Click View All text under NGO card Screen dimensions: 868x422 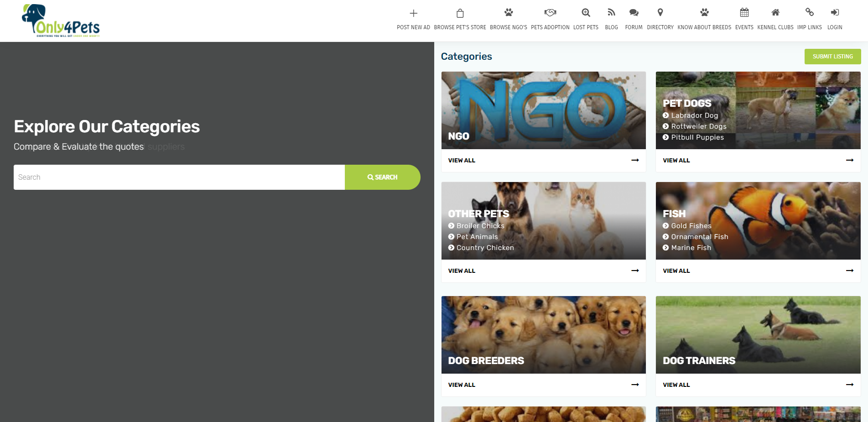[462, 161]
